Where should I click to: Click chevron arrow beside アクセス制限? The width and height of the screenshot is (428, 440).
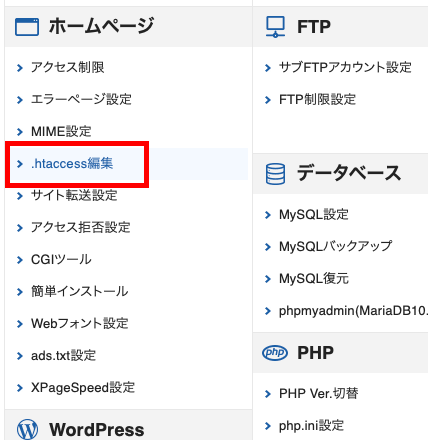pos(20,68)
